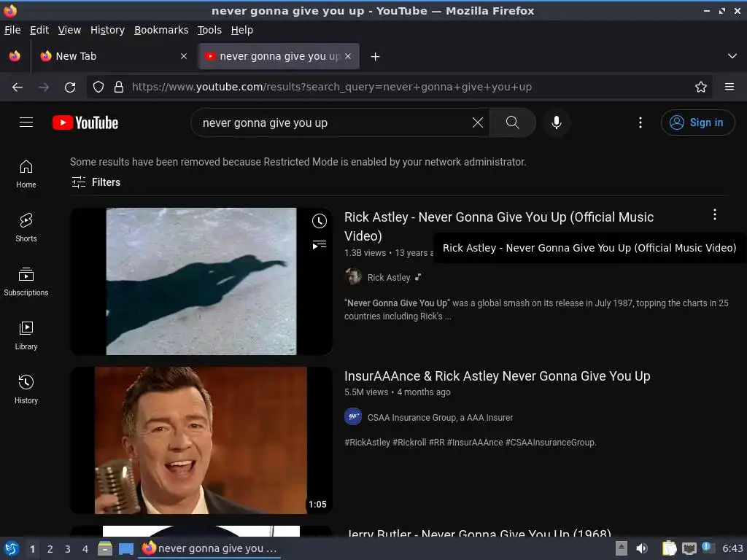Open the Help menu

tap(242, 30)
